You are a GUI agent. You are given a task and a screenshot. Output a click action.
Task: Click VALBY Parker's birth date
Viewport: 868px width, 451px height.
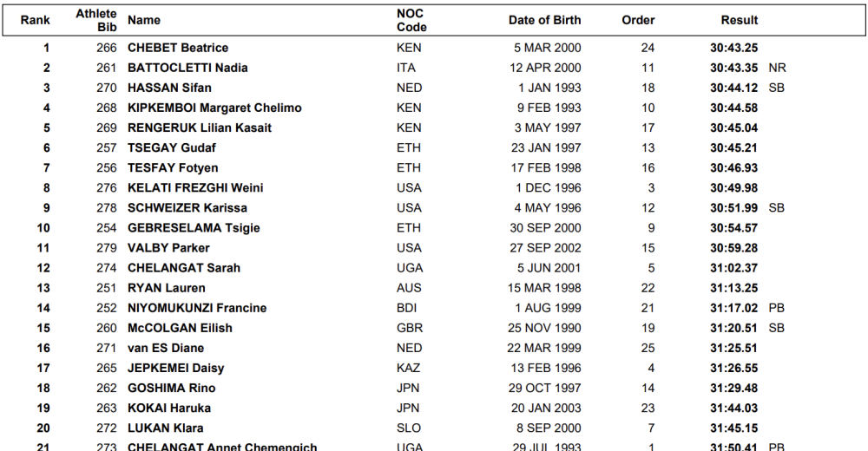click(547, 247)
